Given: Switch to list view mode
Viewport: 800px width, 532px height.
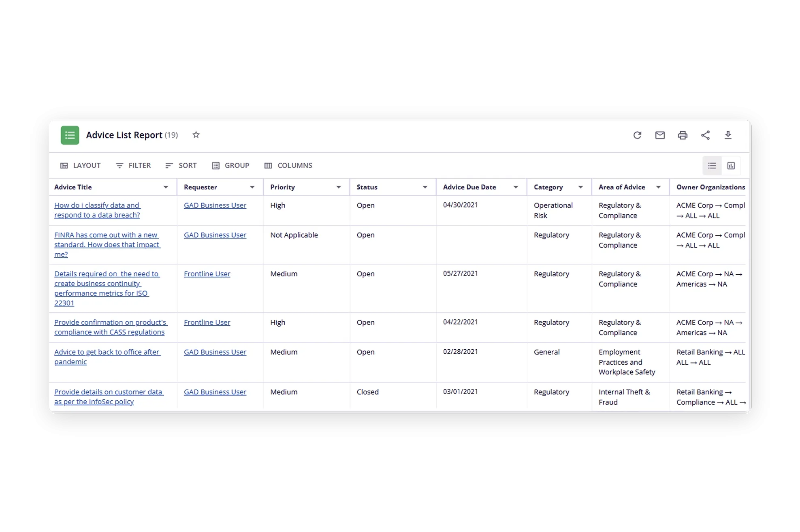Looking at the screenshot, I should pyautogui.click(x=712, y=165).
